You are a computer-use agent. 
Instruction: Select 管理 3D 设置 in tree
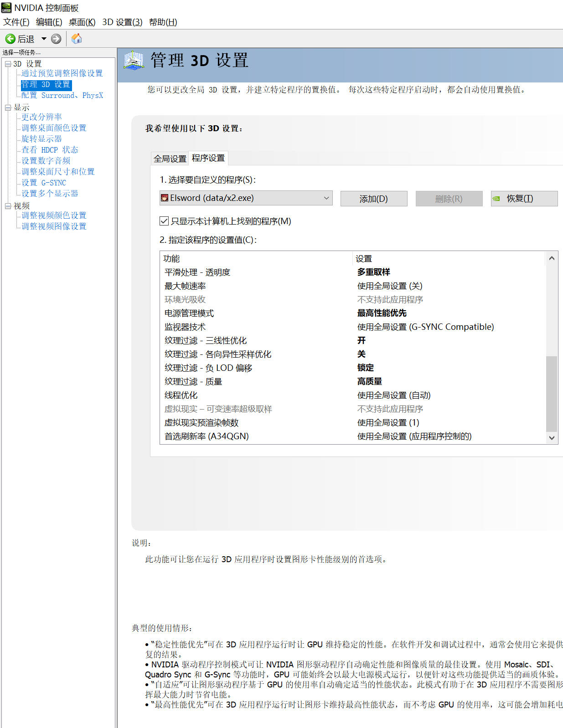tap(46, 85)
